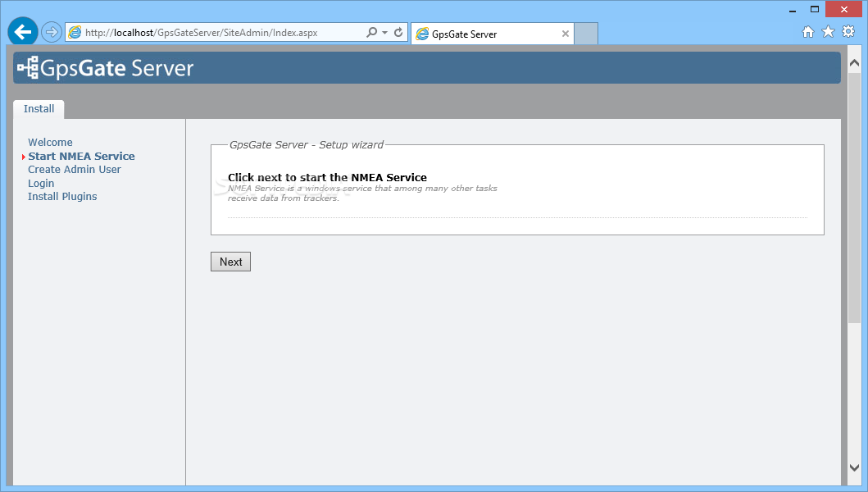Open browser Tools gear icon
The width and height of the screenshot is (868, 492).
pos(848,32)
